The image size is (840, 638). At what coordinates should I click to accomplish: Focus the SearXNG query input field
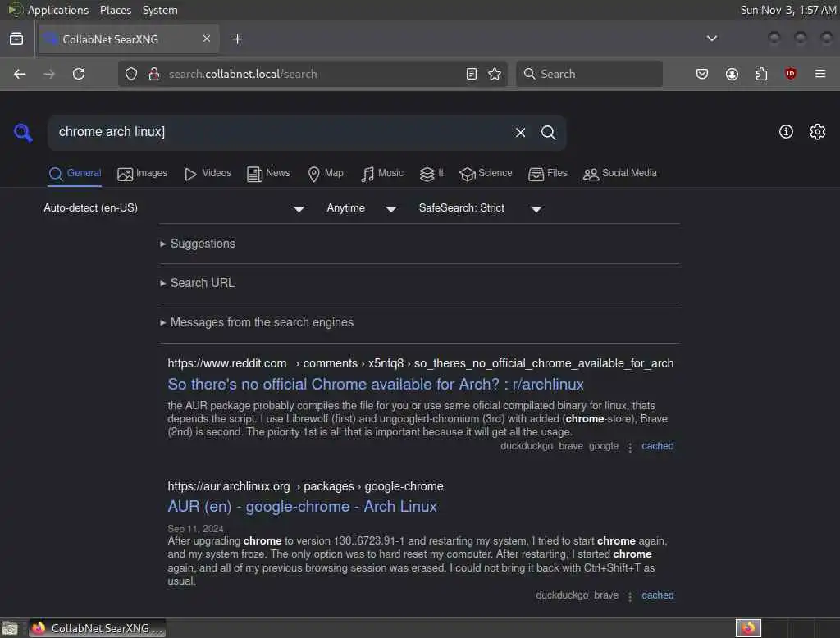click(281, 132)
